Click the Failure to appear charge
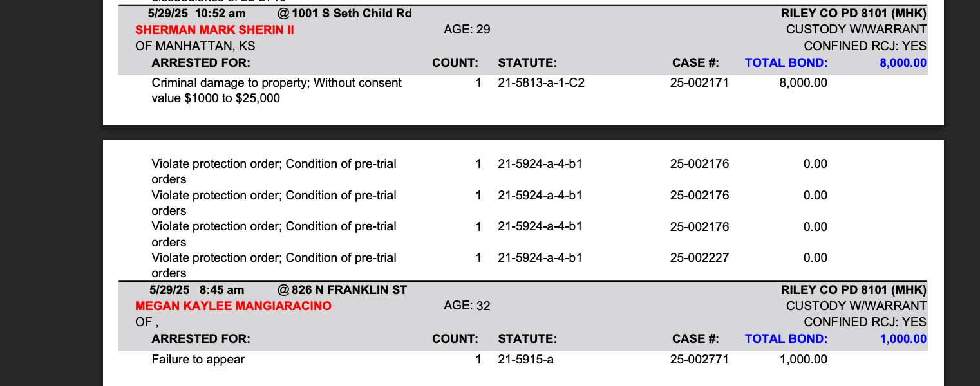 [198, 360]
